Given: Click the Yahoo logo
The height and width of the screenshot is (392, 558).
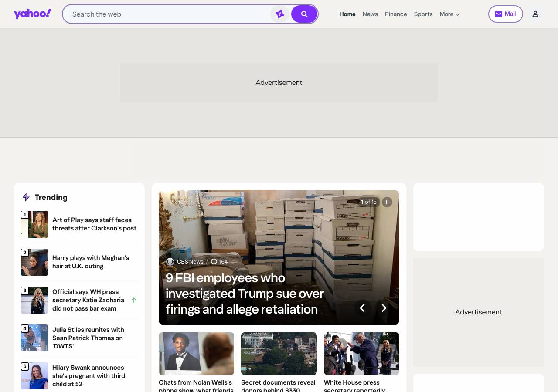Looking at the screenshot, I should pos(33,14).
